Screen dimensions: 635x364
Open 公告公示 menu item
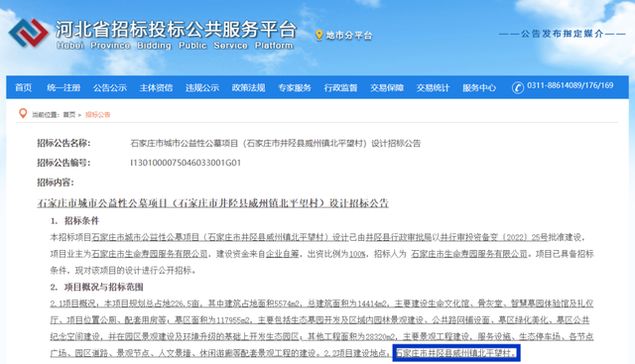(110, 87)
